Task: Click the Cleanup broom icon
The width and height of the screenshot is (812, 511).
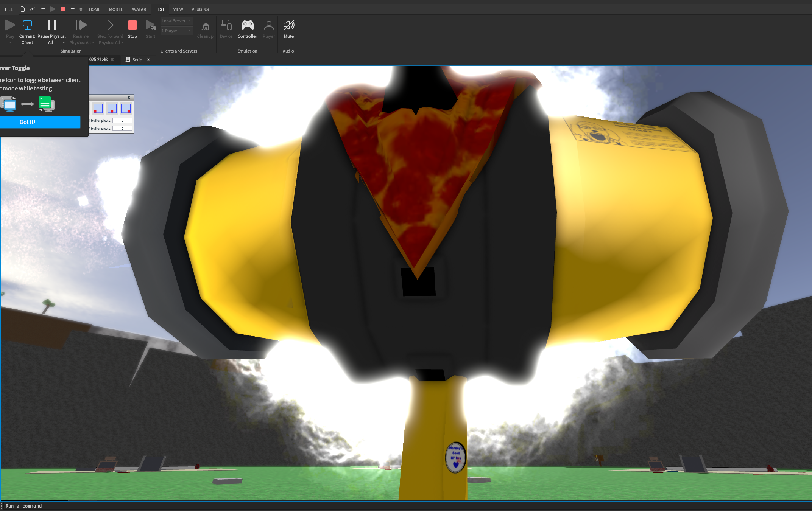Action: [205, 25]
